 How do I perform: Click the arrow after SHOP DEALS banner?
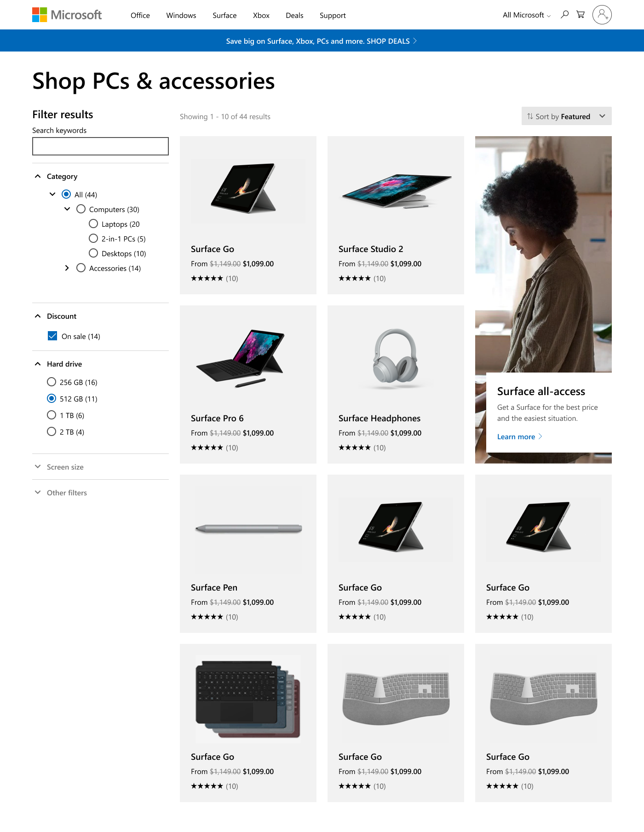(415, 41)
